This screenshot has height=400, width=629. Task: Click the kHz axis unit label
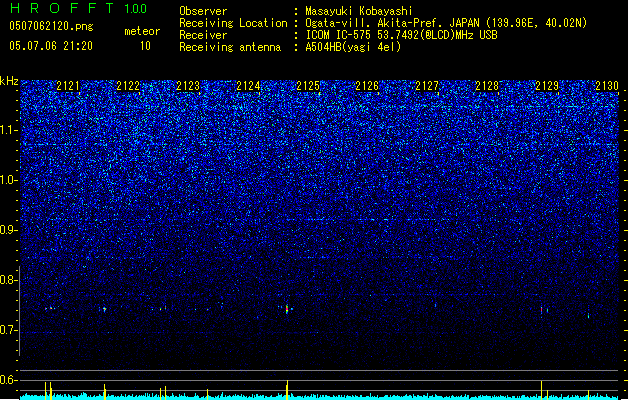(9, 81)
